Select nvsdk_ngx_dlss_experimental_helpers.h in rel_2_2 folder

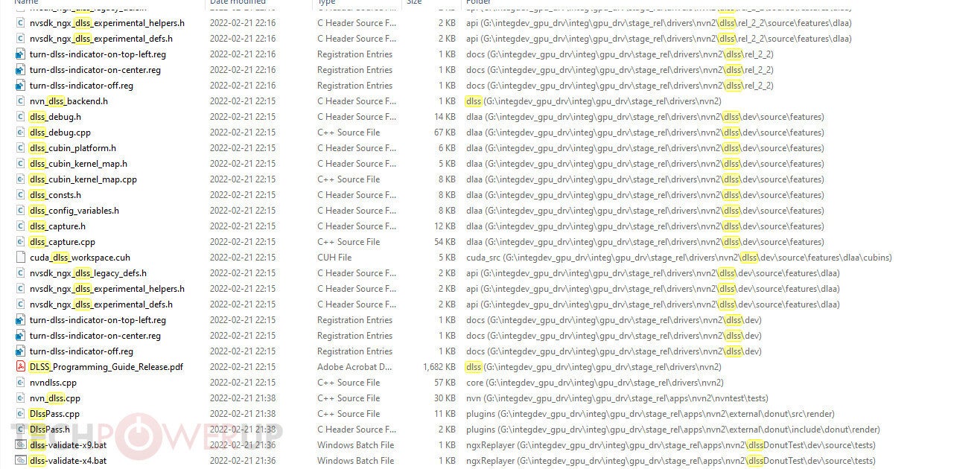point(107,23)
